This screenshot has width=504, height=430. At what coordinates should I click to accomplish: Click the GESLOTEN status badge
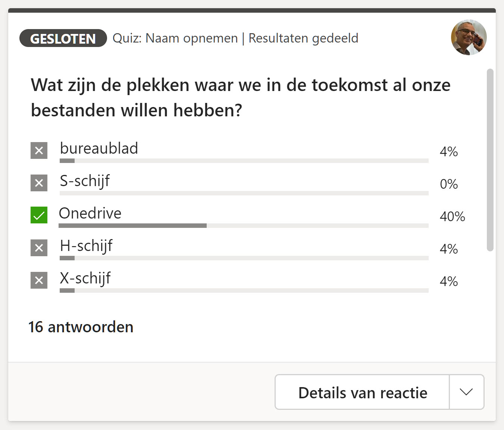(63, 38)
